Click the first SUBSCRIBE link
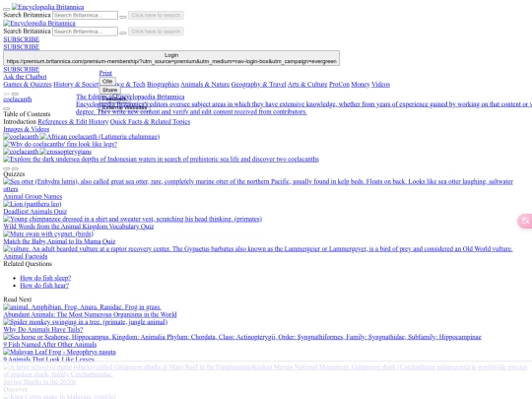This screenshot has height=399, width=532. click(22, 39)
